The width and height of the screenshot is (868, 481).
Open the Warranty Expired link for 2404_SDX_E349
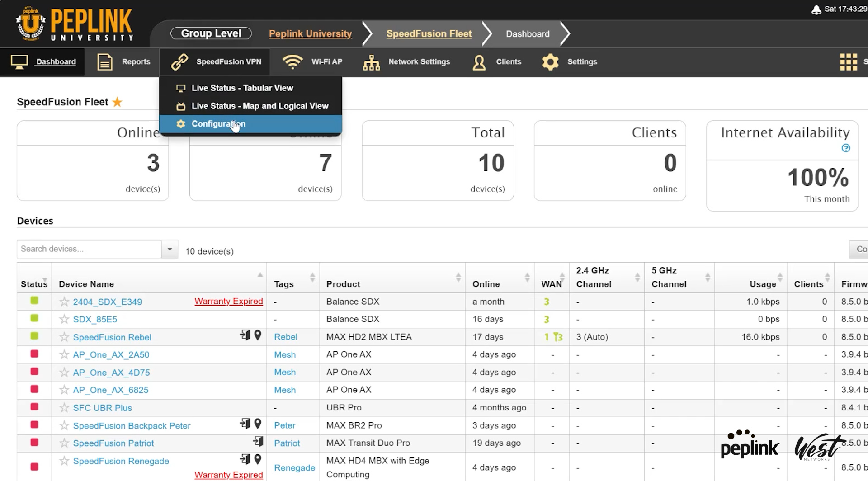[x=228, y=301]
